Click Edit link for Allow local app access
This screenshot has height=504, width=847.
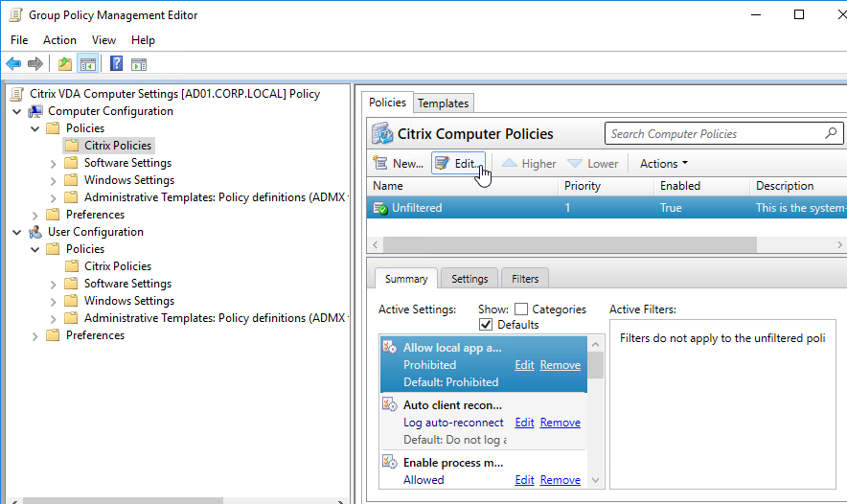pyautogui.click(x=524, y=365)
